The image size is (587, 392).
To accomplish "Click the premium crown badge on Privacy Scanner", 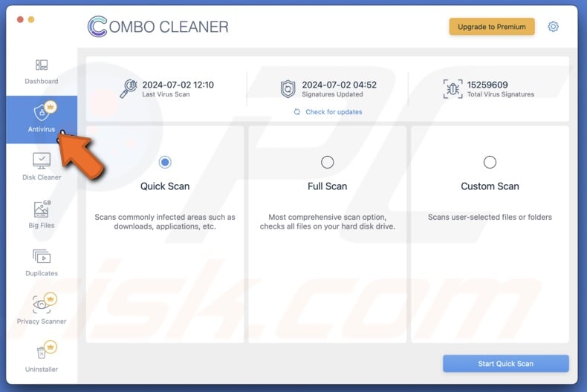I will pyautogui.click(x=51, y=298).
